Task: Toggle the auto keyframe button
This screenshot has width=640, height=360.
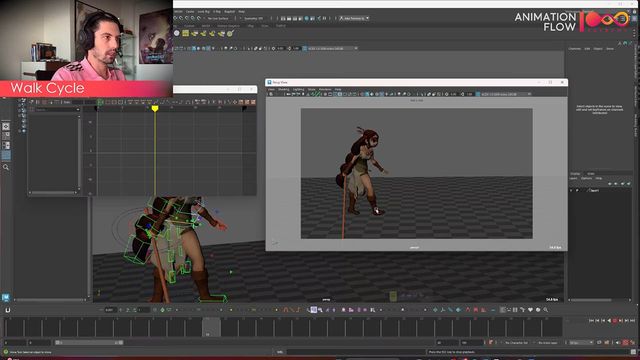Action: point(625,343)
